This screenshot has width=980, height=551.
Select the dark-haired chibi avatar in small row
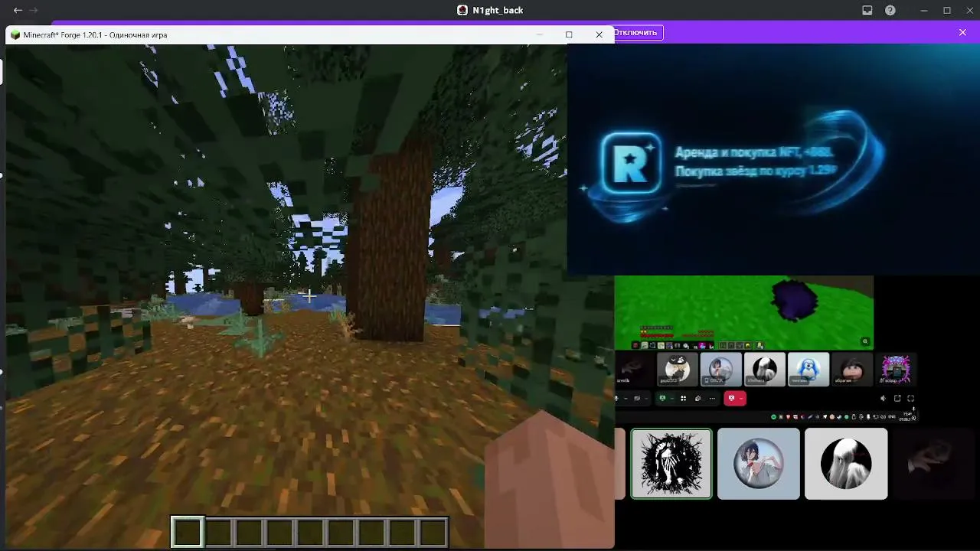(852, 369)
